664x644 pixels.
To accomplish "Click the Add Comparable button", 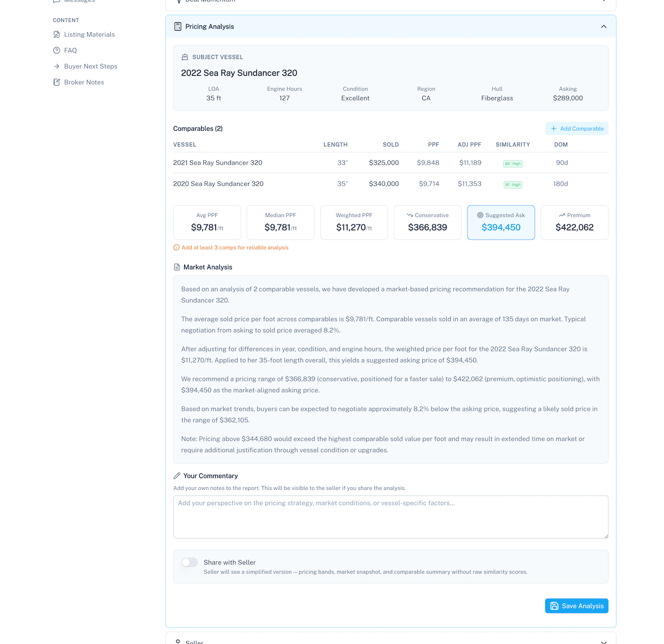I will (x=576, y=129).
